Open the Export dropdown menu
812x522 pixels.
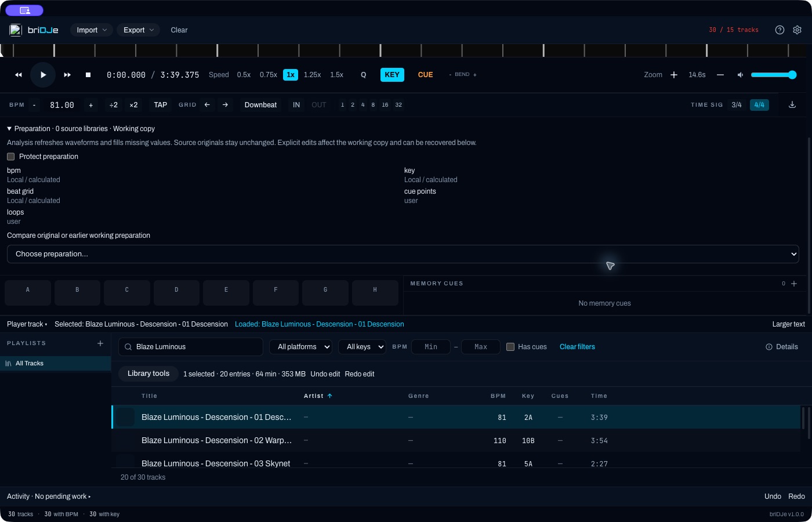(139, 30)
